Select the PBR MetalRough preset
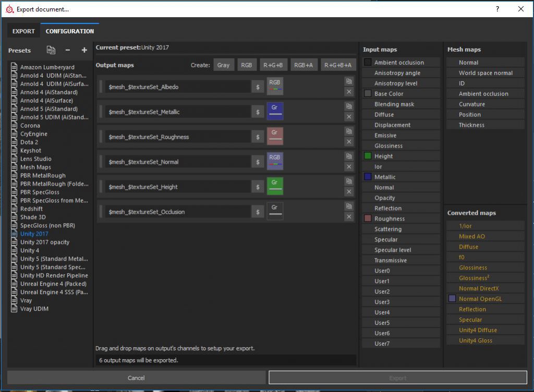 click(x=43, y=176)
